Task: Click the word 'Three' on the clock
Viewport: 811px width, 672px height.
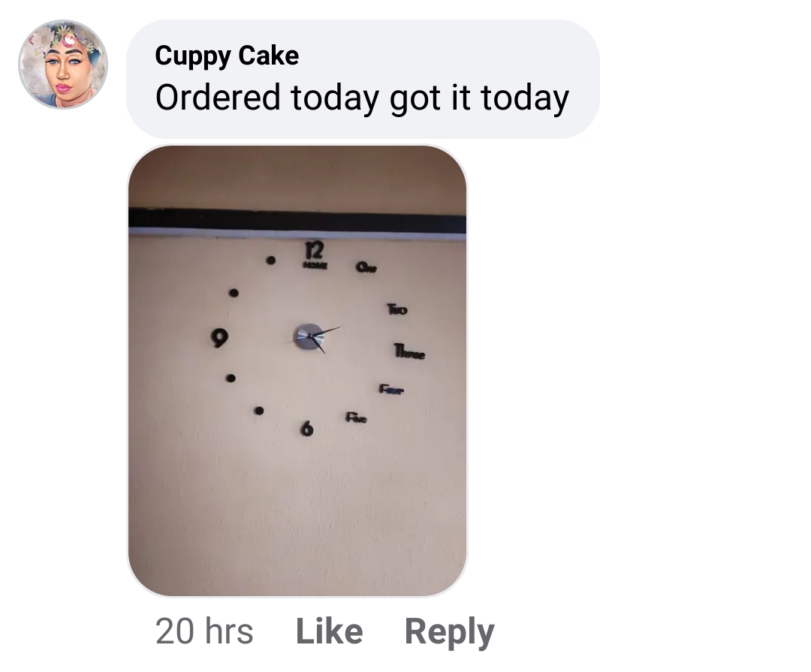Action: [x=410, y=352]
